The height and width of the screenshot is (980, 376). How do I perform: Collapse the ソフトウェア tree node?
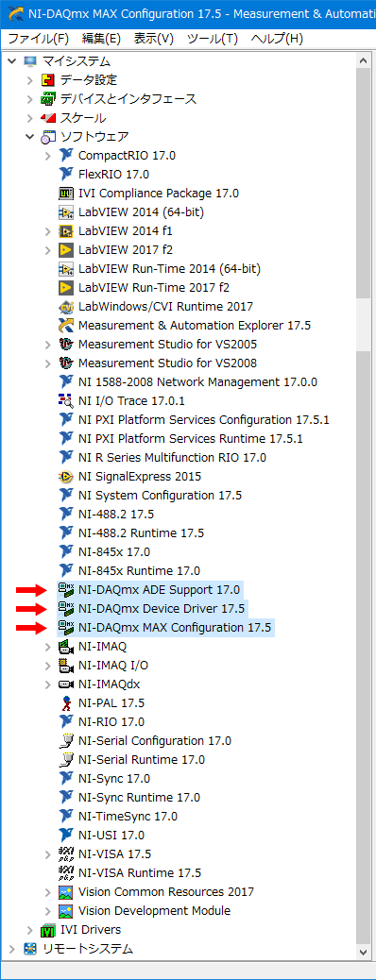(29, 136)
